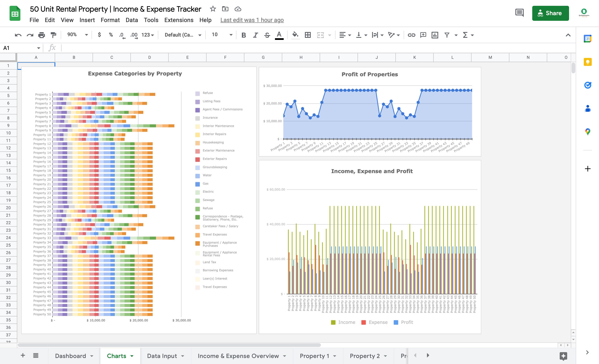Decrease decimal places in the toolbar
Image resolution: width=599 pixels, height=364 pixels.
click(122, 35)
